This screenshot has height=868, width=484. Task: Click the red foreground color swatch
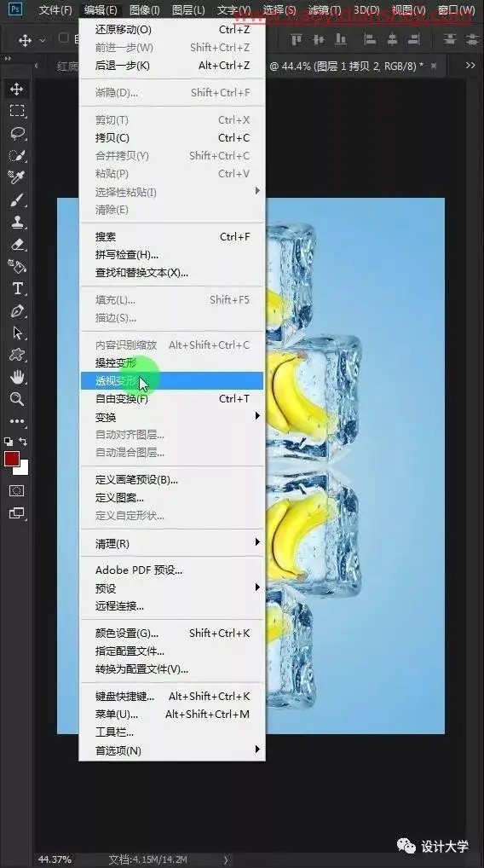pos(11,458)
